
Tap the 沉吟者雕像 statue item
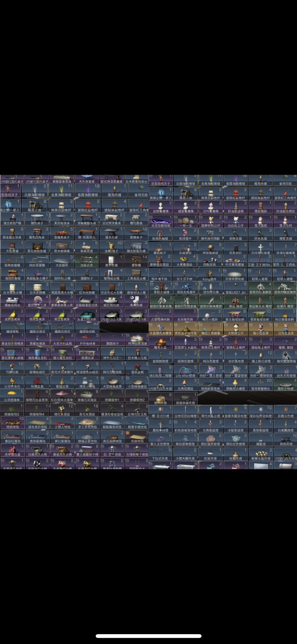pos(210,208)
